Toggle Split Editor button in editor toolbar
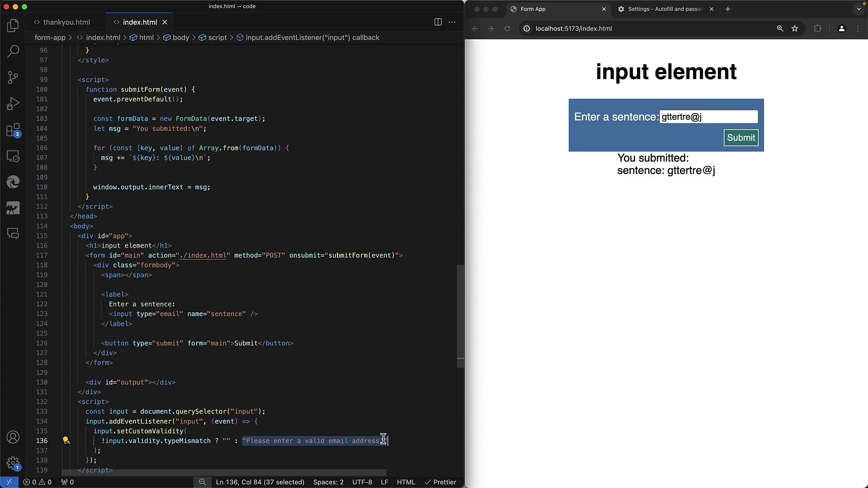868x488 pixels. 438,22
